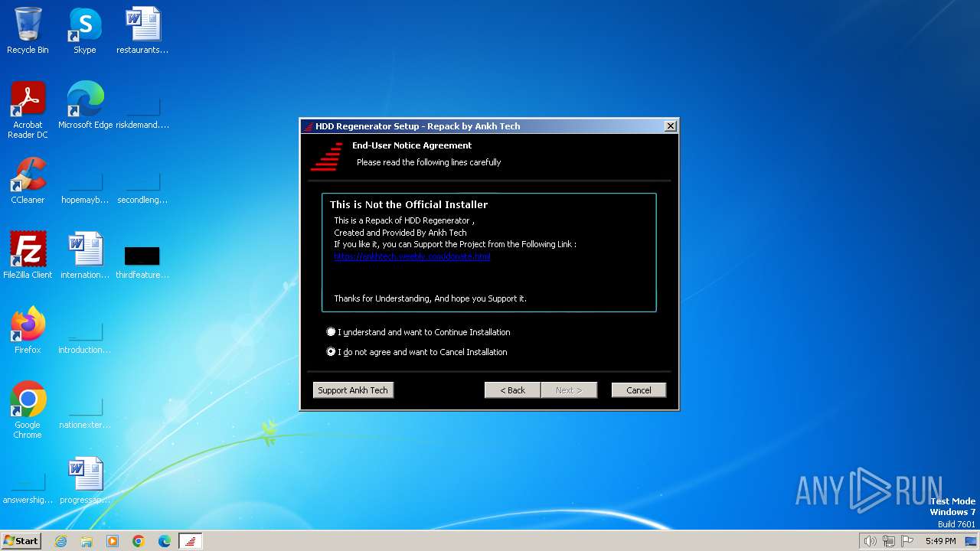Open the Recycle Bin desktop icon

click(x=28, y=31)
